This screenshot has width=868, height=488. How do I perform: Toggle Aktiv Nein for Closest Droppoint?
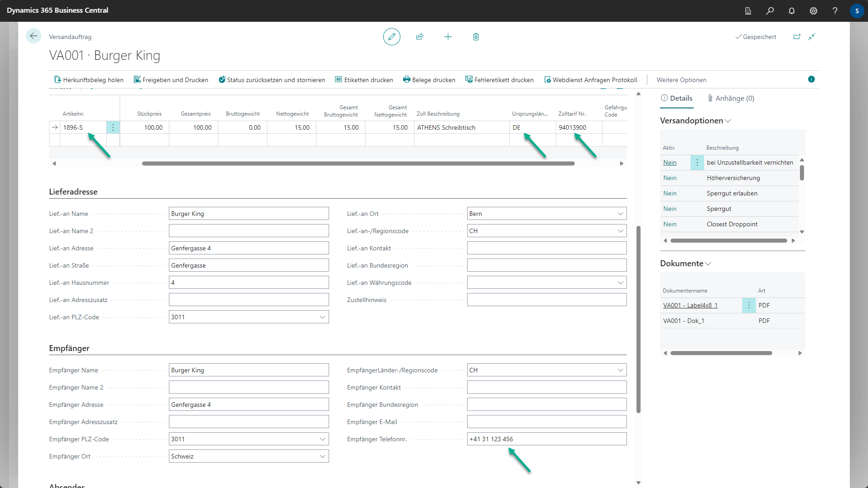click(670, 224)
